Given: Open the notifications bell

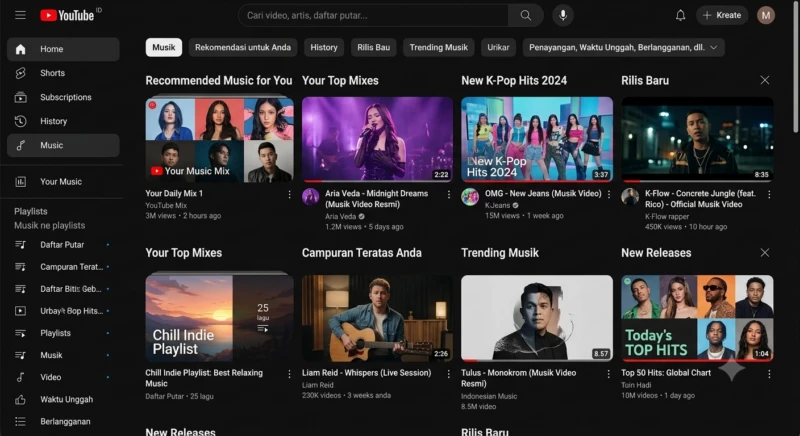Looking at the screenshot, I should pyautogui.click(x=680, y=15).
